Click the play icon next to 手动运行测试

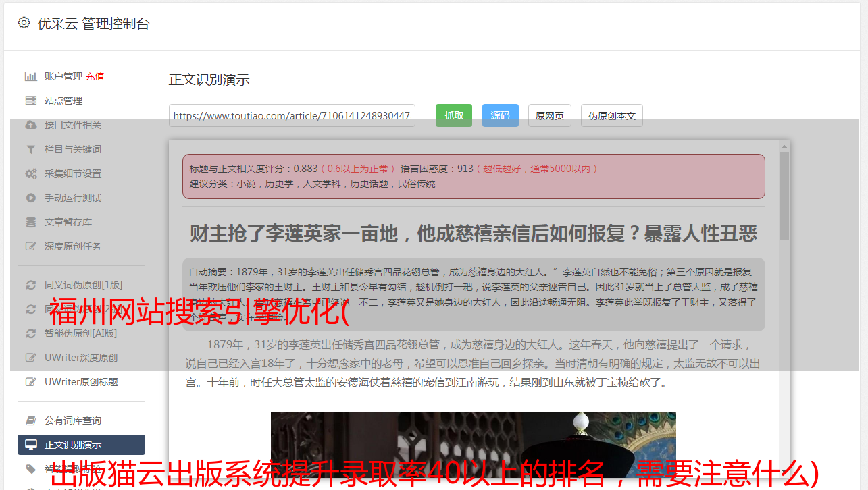click(30, 198)
